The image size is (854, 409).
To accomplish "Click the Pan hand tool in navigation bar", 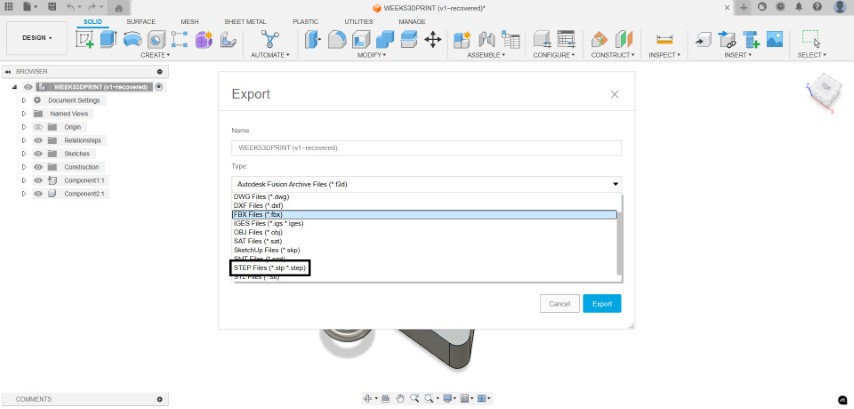I will [400, 399].
